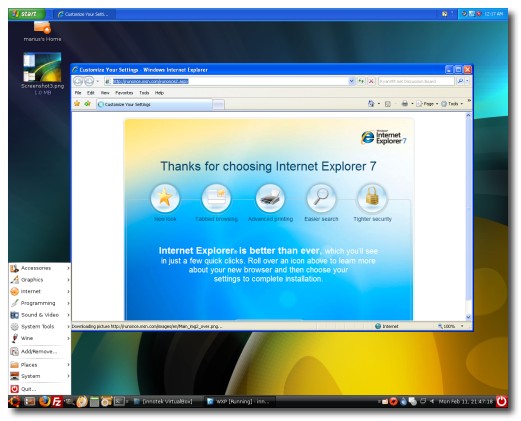Expand the zoom level 100% dropdown

tap(462, 326)
